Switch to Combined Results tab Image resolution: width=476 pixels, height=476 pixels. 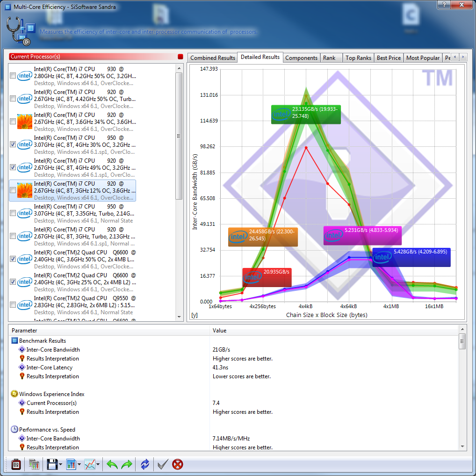(x=212, y=58)
